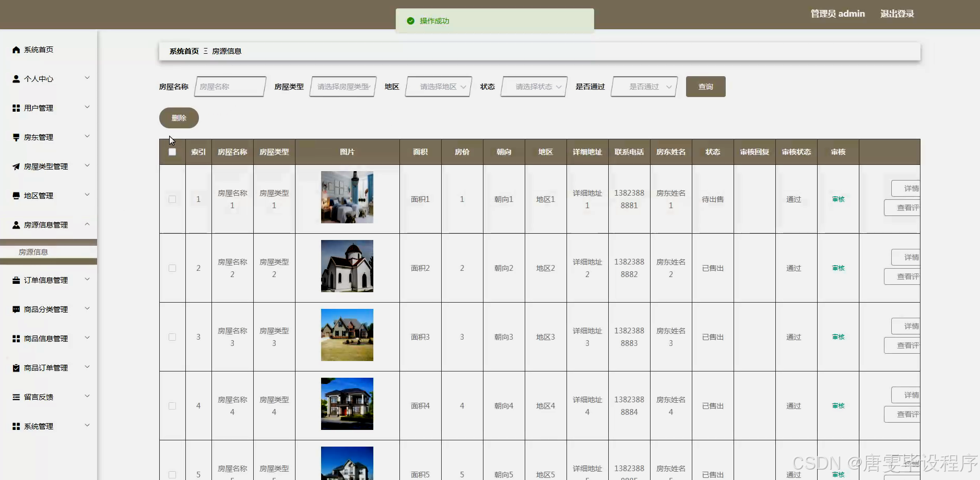
Task: Click the 房价 column header
Action: click(x=462, y=152)
